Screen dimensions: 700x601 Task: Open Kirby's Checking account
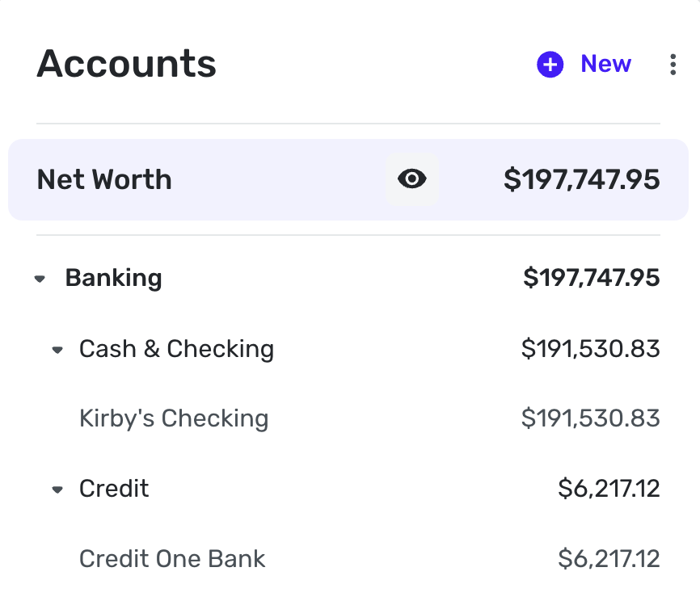point(174,418)
